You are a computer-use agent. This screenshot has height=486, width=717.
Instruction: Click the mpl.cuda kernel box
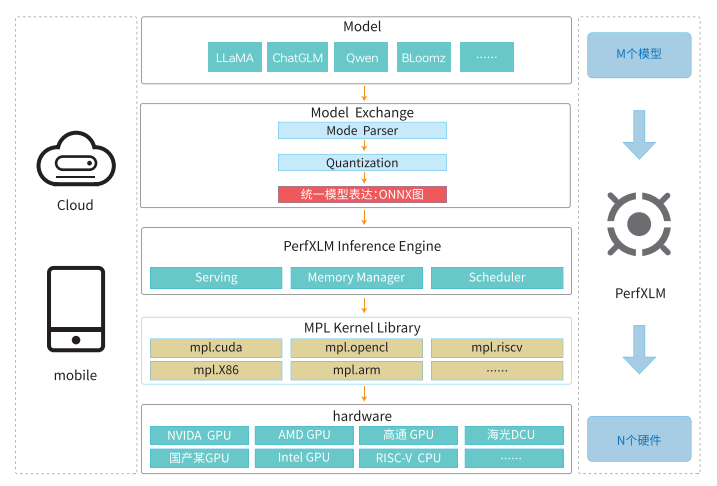216,348
